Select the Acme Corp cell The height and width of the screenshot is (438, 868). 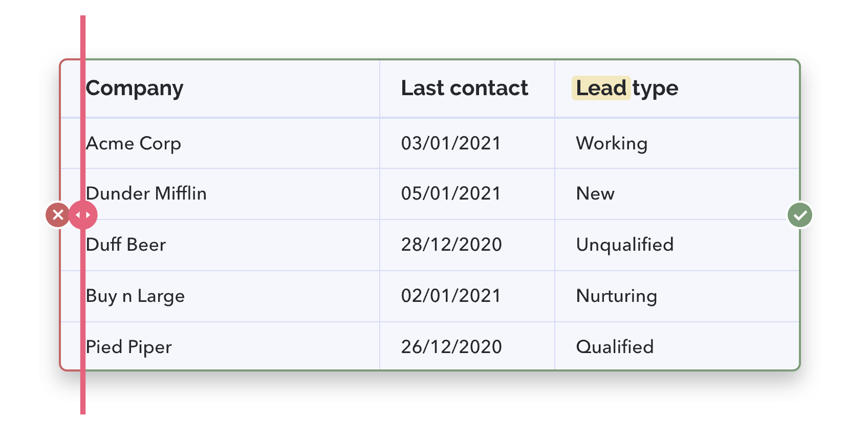pos(220,143)
